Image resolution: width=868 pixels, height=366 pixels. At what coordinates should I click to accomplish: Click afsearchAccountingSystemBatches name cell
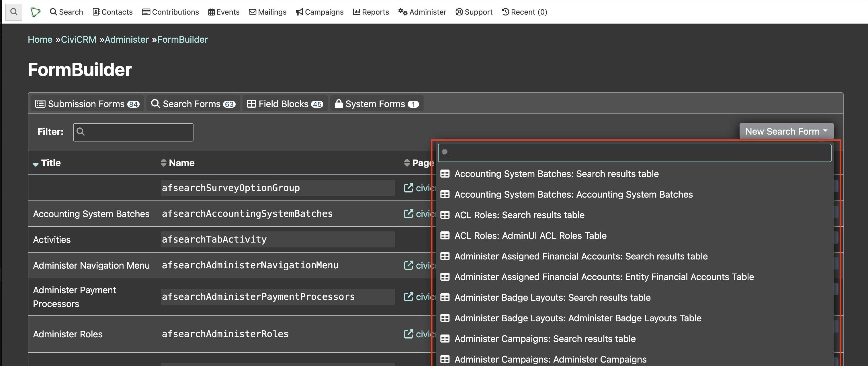pos(278,214)
